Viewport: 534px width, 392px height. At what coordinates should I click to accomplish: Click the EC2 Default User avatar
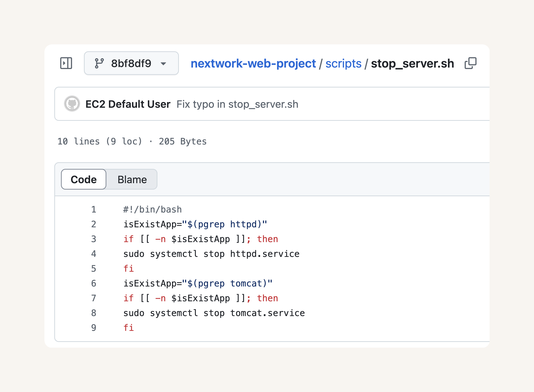pos(72,104)
